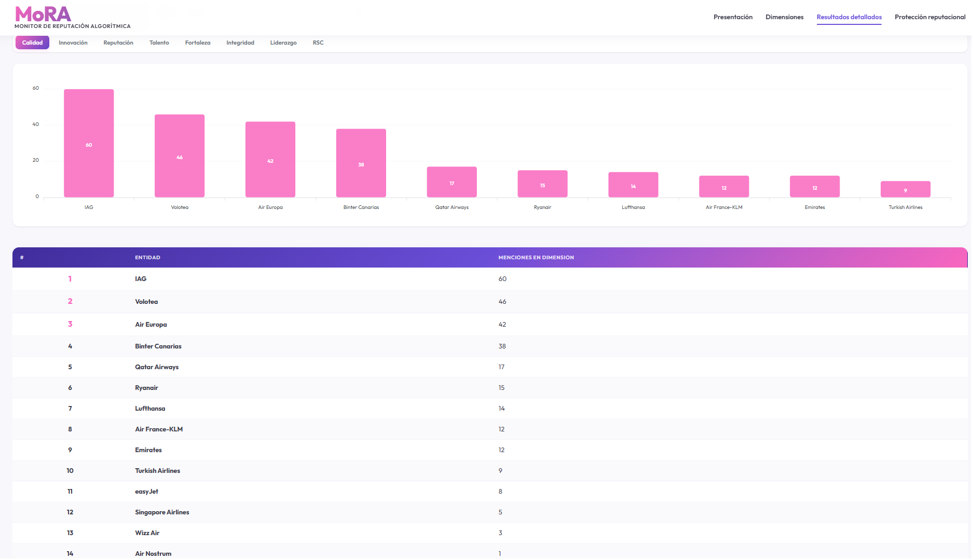
Task: Click the 17 mentions value in table
Action: tap(501, 367)
